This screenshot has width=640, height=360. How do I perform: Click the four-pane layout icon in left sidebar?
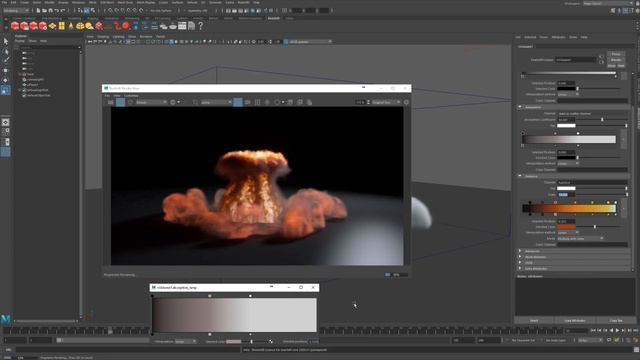pyautogui.click(x=6, y=132)
